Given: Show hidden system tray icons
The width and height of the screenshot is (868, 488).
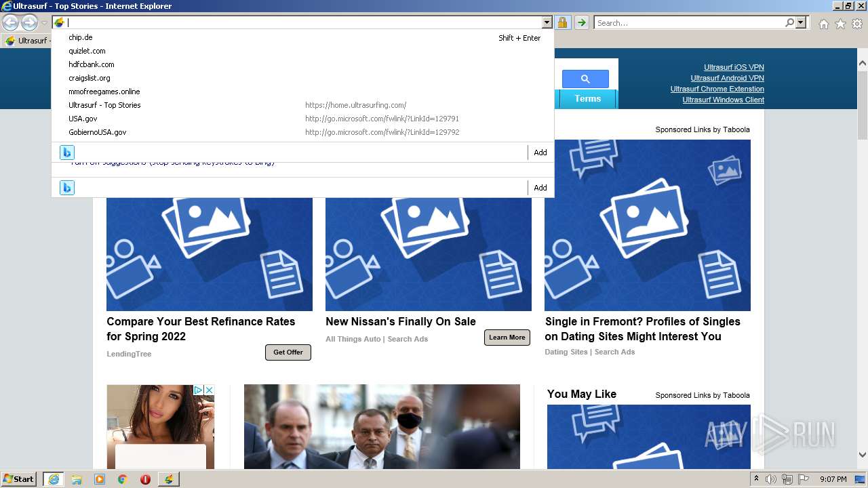Looking at the screenshot, I should tap(756, 479).
